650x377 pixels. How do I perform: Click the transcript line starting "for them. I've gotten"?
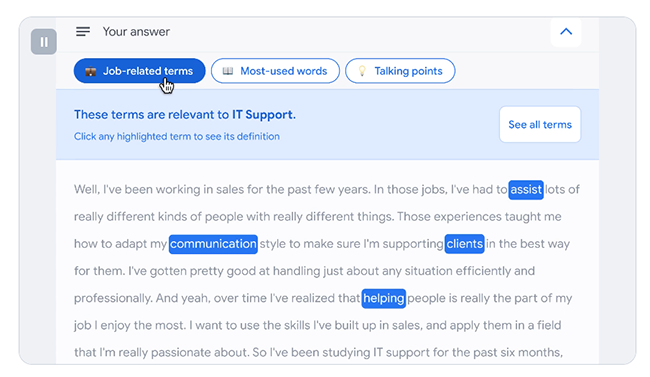tap(304, 271)
